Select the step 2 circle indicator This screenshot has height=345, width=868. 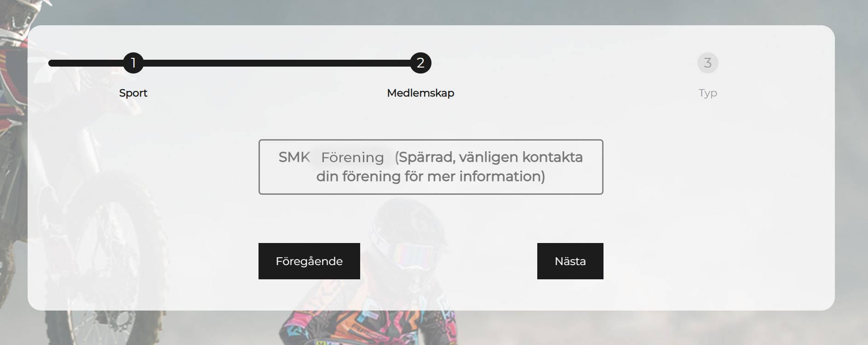(x=420, y=63)
